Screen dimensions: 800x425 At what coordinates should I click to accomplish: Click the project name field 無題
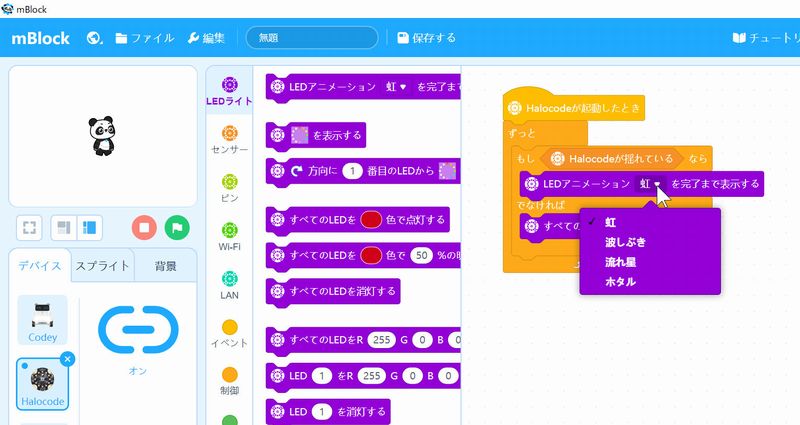coord(311,38)
